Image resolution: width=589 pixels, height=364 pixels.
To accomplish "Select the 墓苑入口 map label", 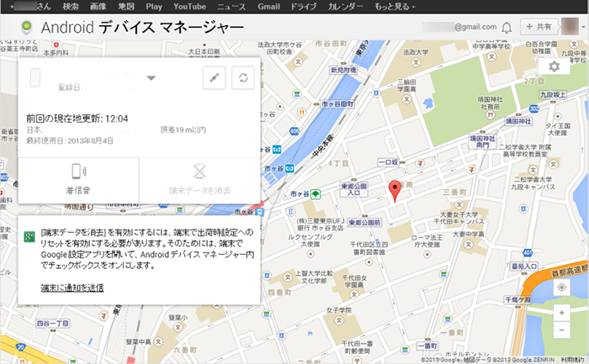I will (523, 266).
